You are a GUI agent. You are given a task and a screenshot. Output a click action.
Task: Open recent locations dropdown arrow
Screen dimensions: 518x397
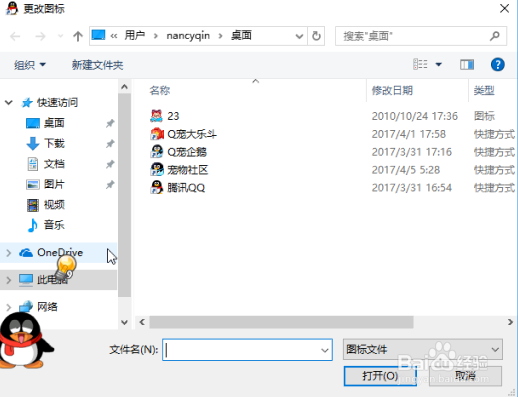60,36
